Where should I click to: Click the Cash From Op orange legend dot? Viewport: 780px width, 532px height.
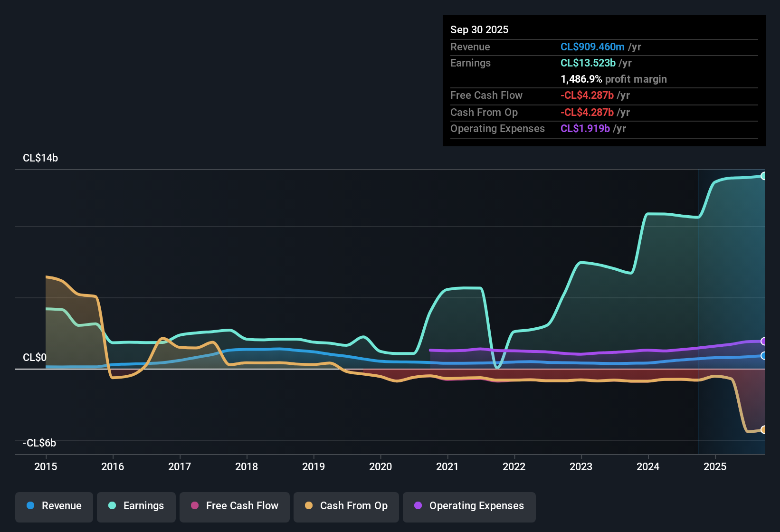pos(309,506)
